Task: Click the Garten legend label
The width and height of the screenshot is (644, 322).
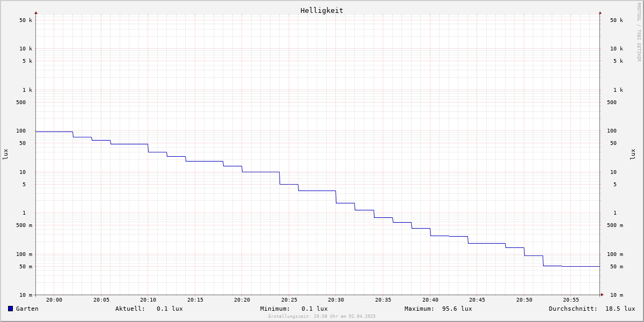Action: [27, 309]
